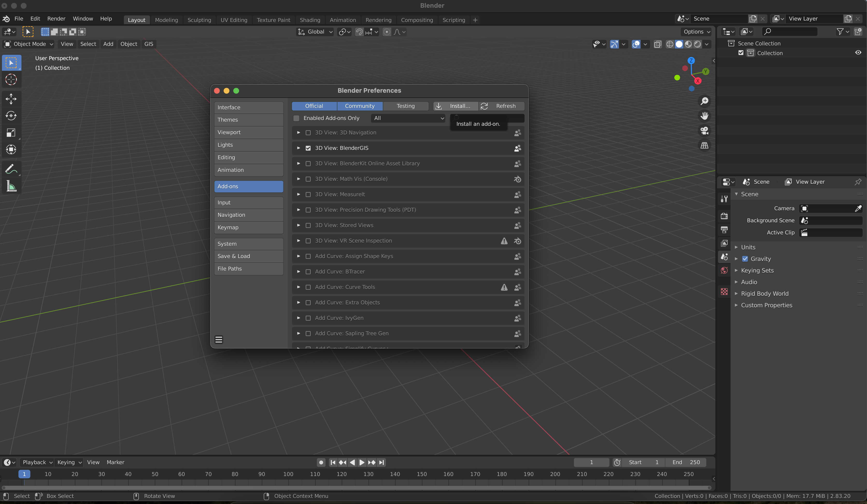Image resolution: width=867 pixels, height=504 pixels.
Task: Enable 3D View: MeasureIt add-on
Action: tap(308, 195)
